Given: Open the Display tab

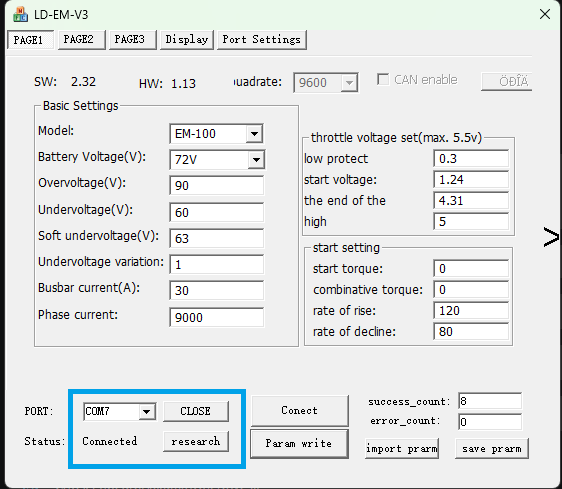Looking at the screenshot, I should (186, 40).
